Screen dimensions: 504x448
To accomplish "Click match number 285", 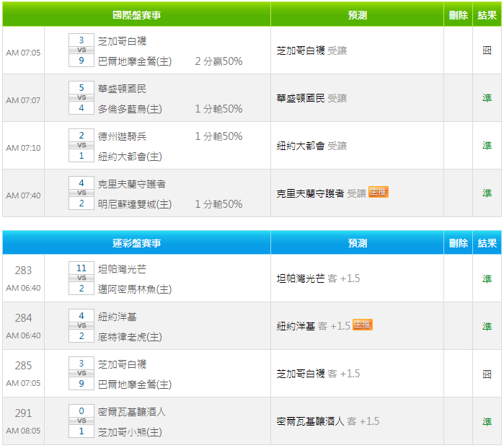I will (x=23, y=365).
